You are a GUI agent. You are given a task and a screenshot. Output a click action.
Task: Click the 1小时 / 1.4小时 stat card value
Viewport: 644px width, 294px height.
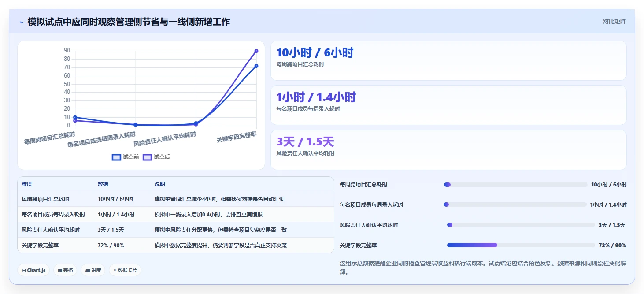point(316,97)
